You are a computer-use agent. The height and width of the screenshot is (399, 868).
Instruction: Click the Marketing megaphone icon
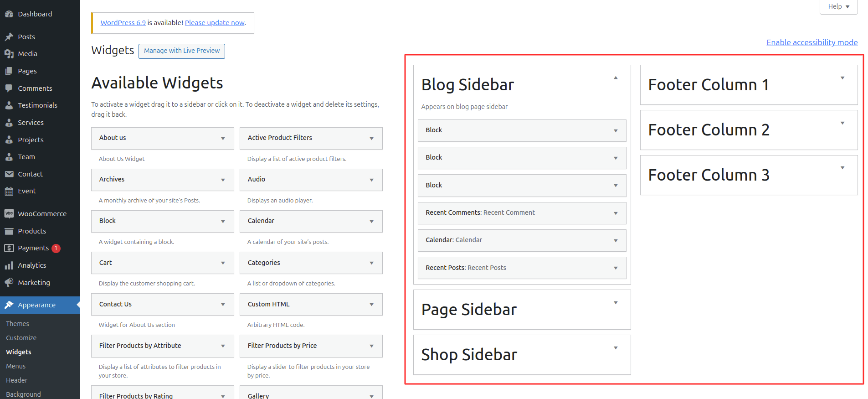(9, 283)
